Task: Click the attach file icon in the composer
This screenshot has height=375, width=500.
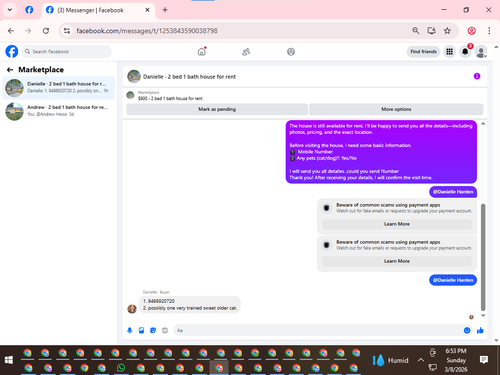Action: point(141,330)
